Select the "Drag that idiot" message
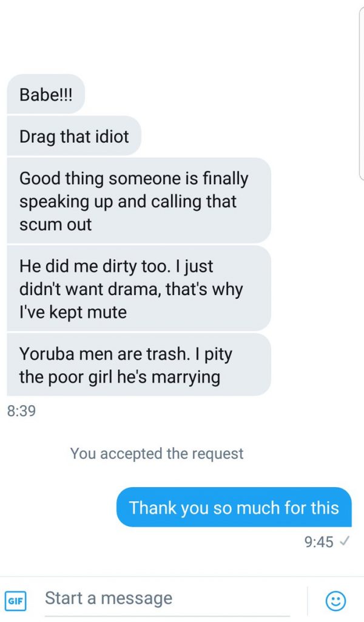 pyautogui.click(x=74, y=136)
